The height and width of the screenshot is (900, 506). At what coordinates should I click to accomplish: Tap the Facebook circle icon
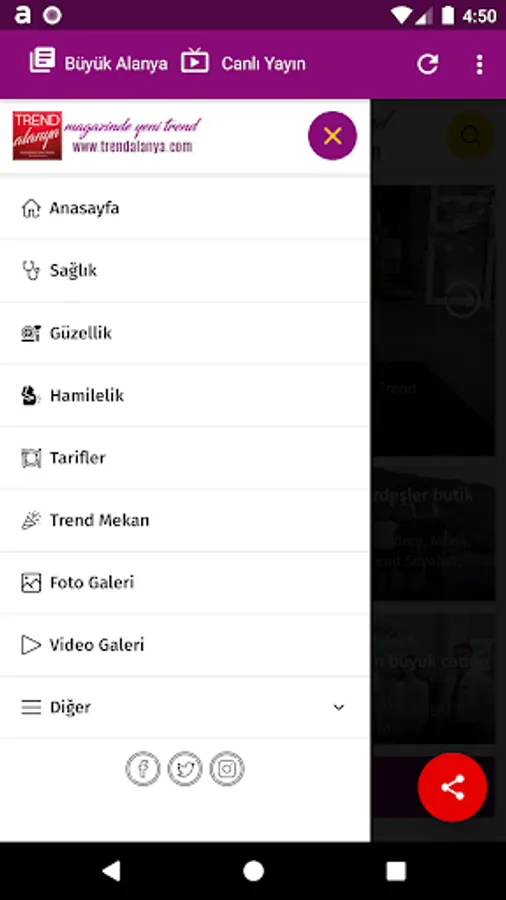pyautogui.click(x=143, y=768)
